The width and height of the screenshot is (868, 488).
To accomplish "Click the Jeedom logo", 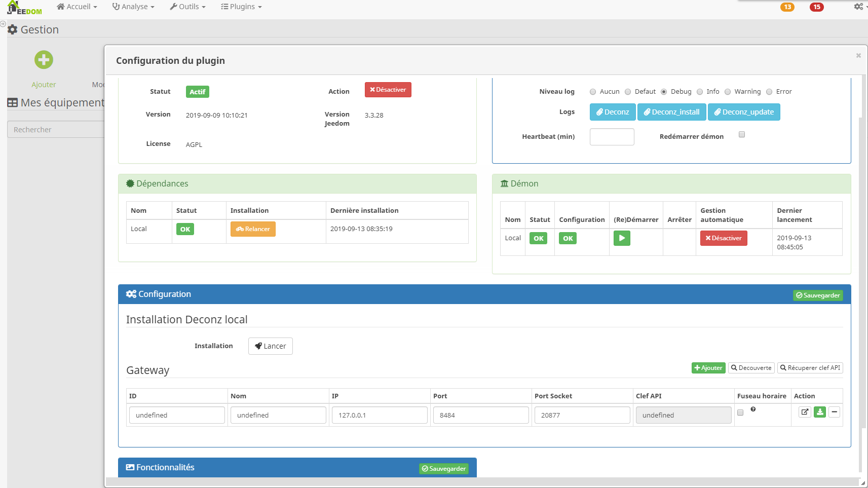I will (24, 8).
